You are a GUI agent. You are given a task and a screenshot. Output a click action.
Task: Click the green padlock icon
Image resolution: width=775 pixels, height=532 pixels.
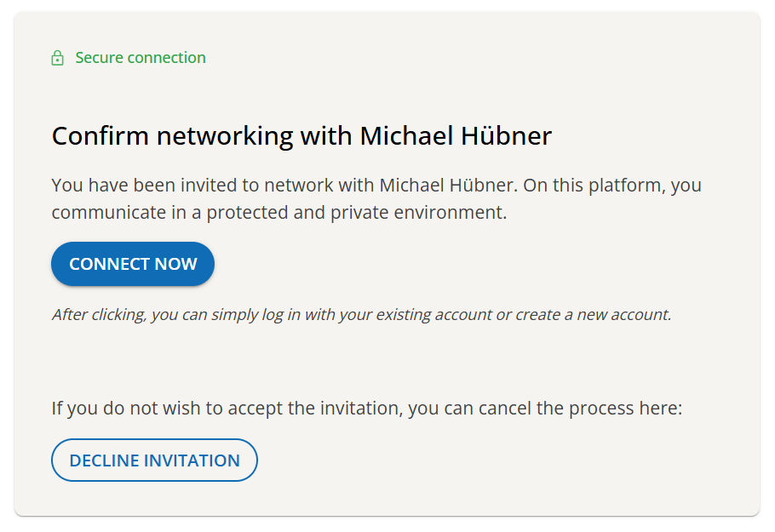(57, 58)
